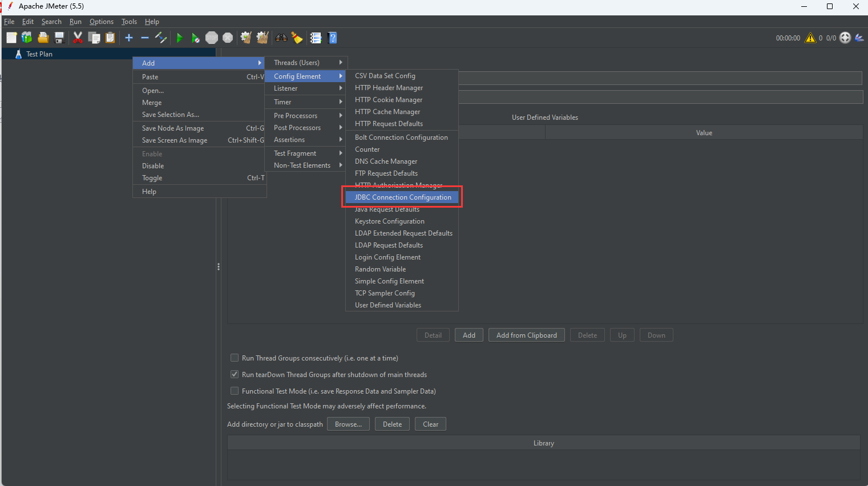Open the Tools menu

[129, 22]
